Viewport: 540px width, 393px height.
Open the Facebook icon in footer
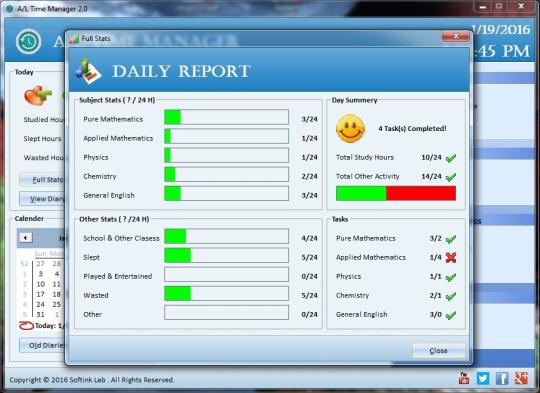502,379
